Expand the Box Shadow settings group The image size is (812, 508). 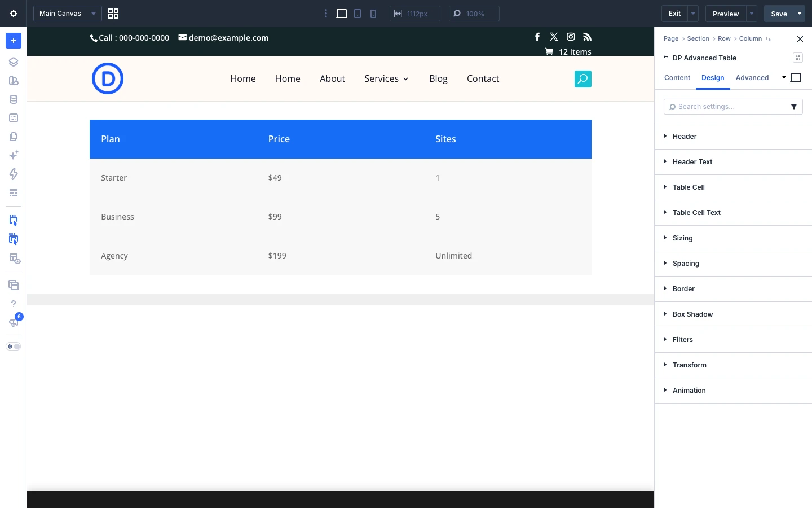[733, 314]
